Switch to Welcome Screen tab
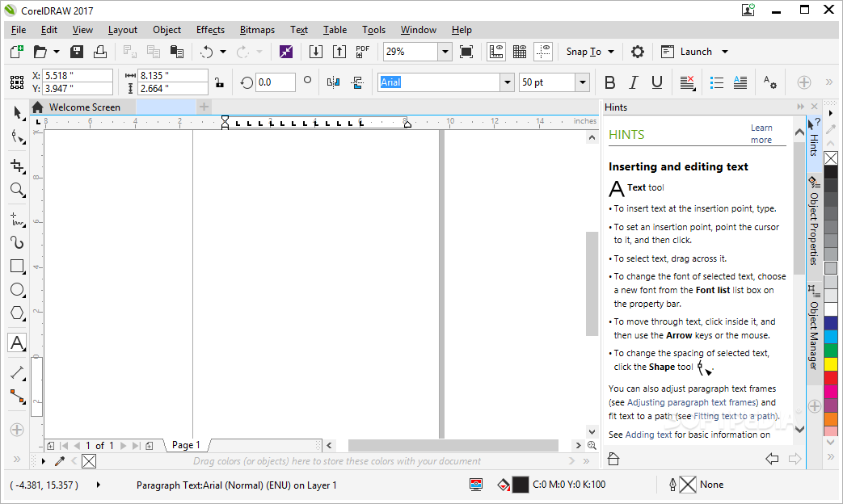 click(84, 107)
